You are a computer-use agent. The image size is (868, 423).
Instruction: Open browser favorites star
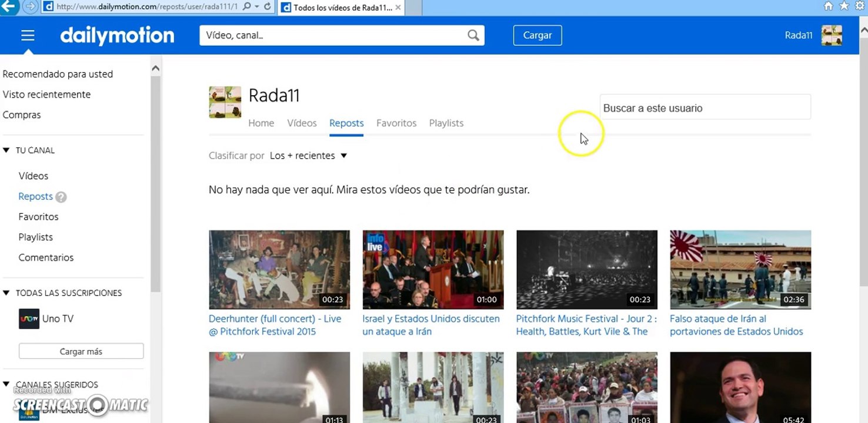[844, 6]
